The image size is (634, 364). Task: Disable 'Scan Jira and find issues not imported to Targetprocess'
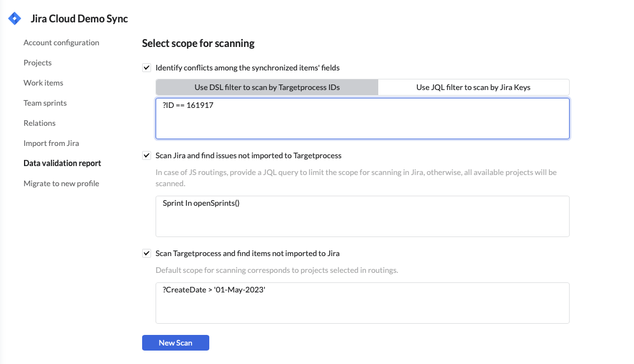click(147, 155)
